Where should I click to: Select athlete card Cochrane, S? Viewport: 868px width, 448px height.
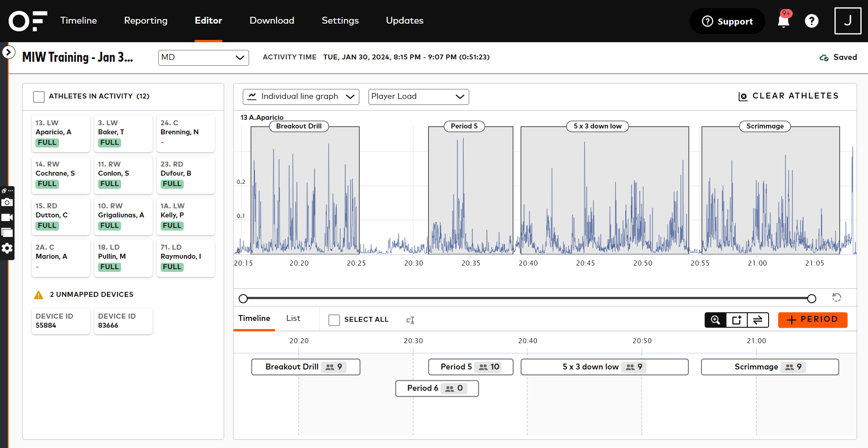(x=61, y=175)
